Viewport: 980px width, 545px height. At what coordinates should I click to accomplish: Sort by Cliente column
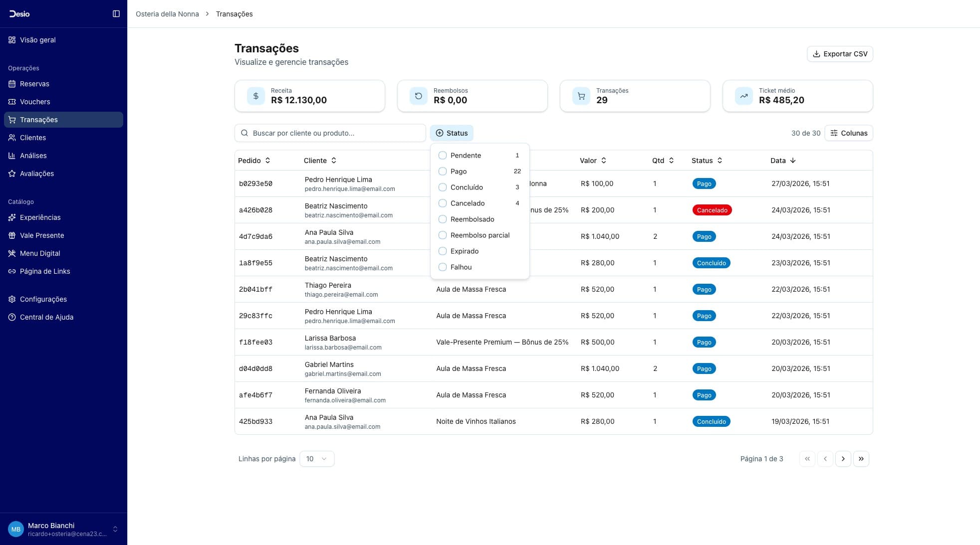click(x=320, y=161)
